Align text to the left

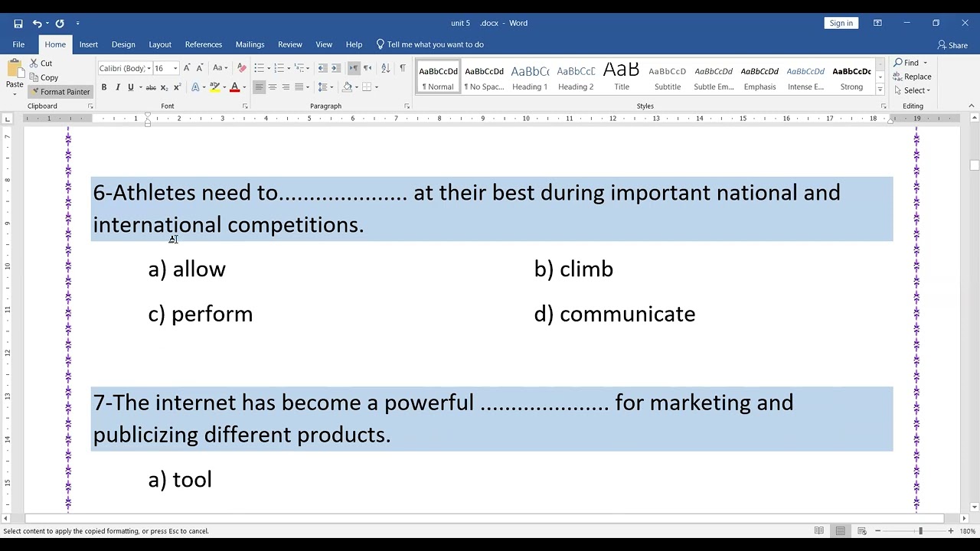(259, 87)
